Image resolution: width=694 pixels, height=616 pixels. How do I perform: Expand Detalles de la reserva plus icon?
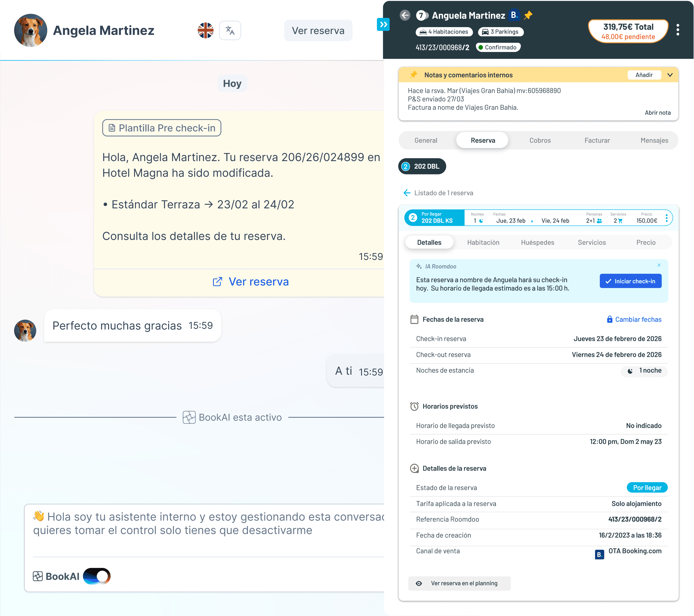coord(414,469)
